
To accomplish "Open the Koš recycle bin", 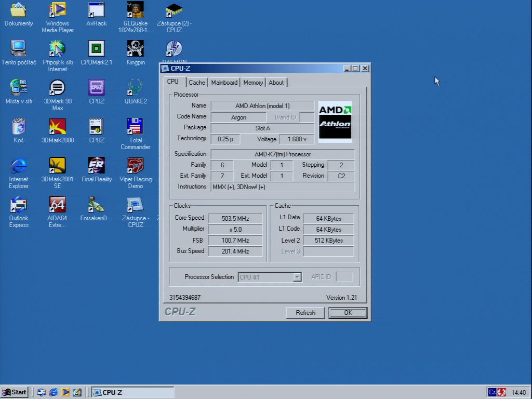I will 18,126.
